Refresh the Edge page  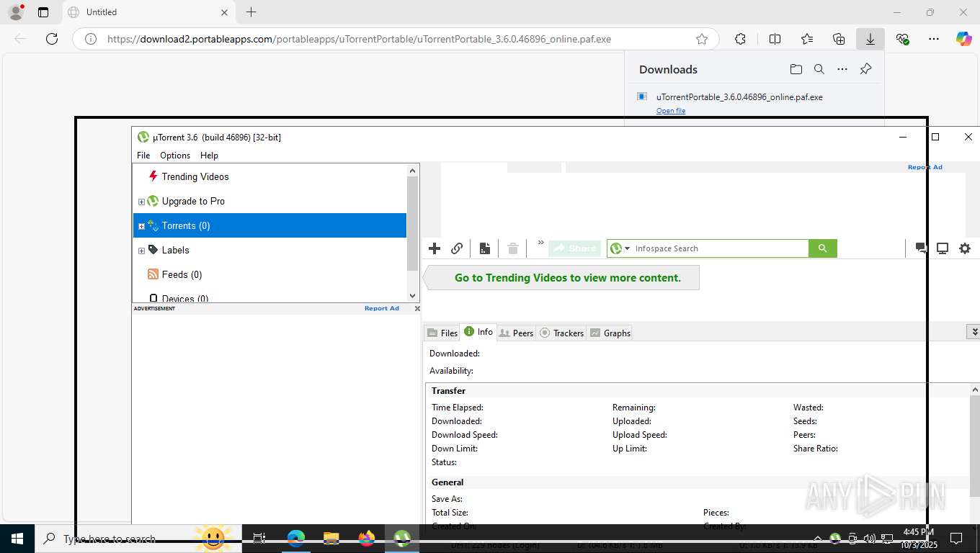click(x=52, y=39)
